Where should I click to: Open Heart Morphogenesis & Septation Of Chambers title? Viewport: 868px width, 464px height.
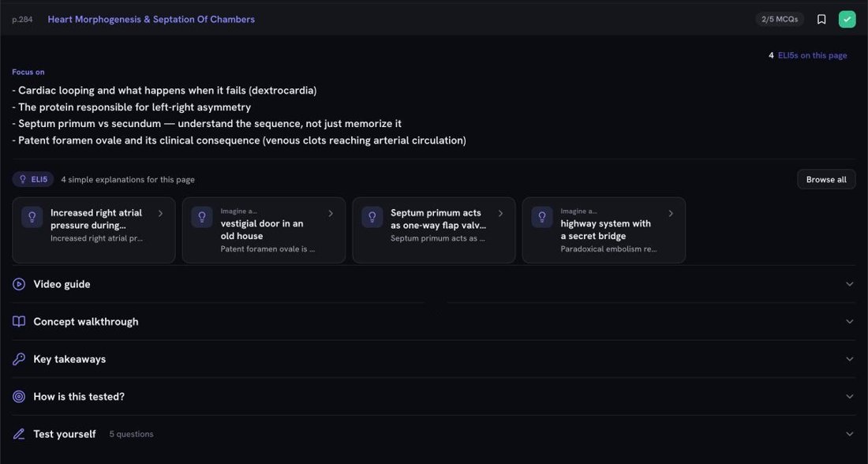pos(152,20)
